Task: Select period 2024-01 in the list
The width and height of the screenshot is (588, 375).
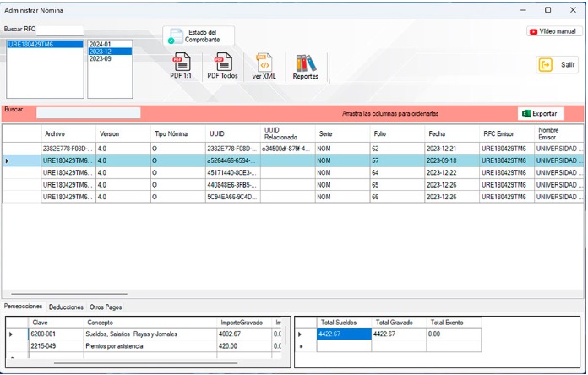Action: coord(100,44)
